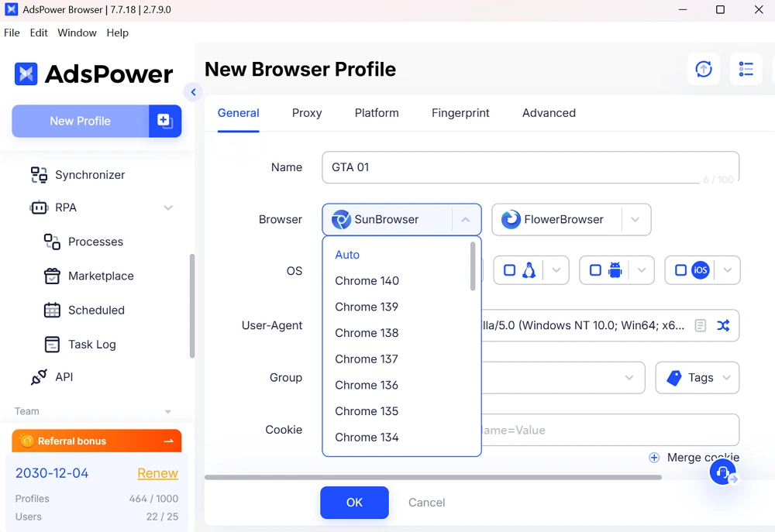Click the shuffle User-Agent icon
The image size is (775, 532).
[723, 325]
